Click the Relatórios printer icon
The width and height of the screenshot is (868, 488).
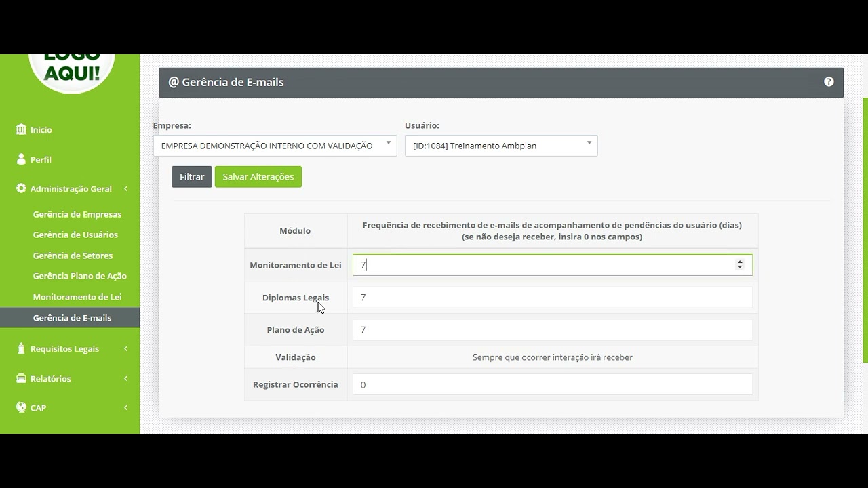point(21,378)
